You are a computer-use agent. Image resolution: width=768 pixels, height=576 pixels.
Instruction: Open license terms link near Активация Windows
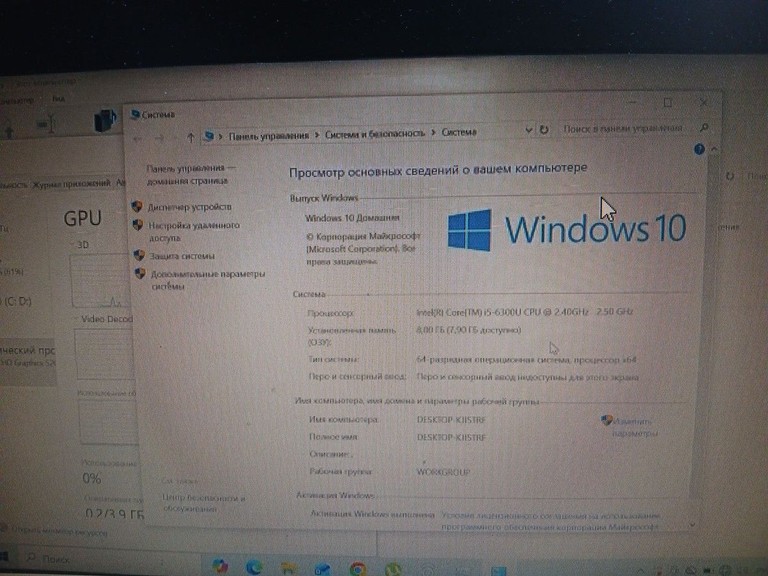[551, 521]
